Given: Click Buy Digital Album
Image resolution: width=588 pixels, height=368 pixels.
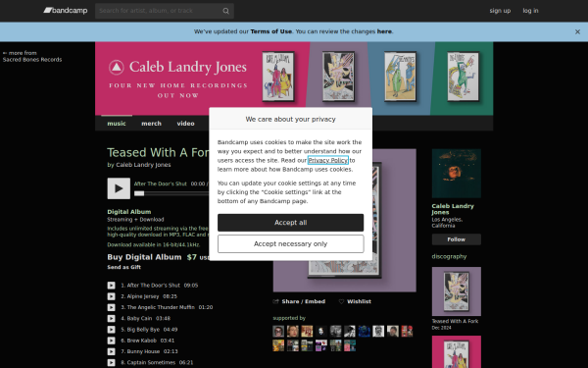Looking at the screenshot, I should click(x=144, y=257).
